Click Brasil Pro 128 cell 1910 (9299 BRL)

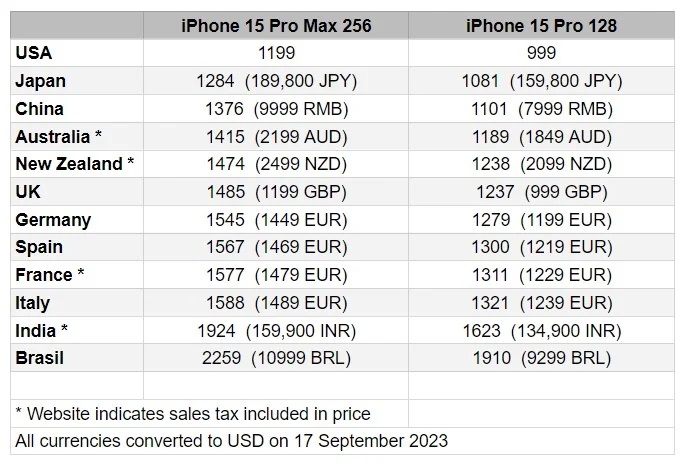click(x=542, y=358)
